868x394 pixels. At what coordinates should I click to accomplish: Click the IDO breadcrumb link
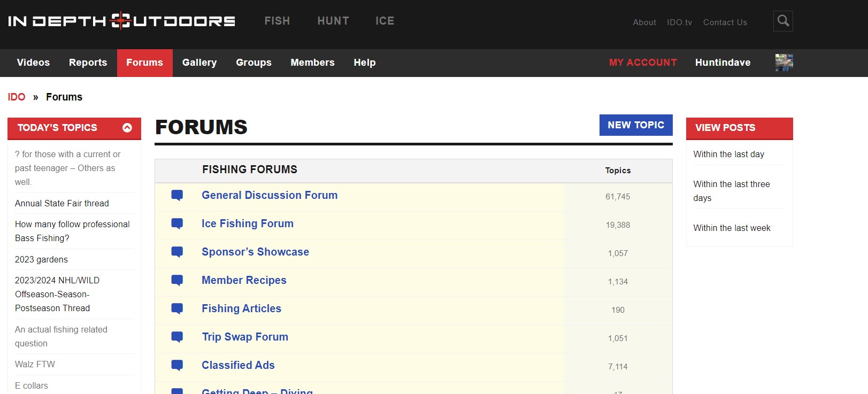click(x=17, y=97)
